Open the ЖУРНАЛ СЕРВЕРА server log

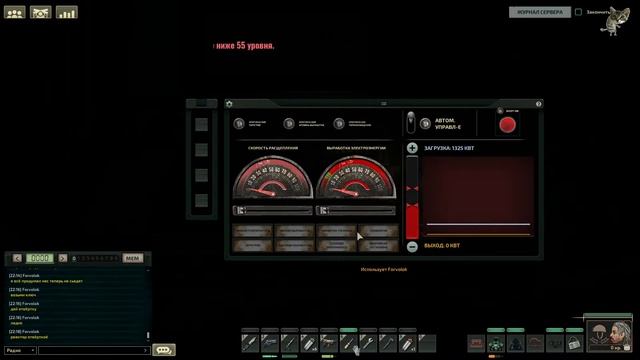coord(540,12)
